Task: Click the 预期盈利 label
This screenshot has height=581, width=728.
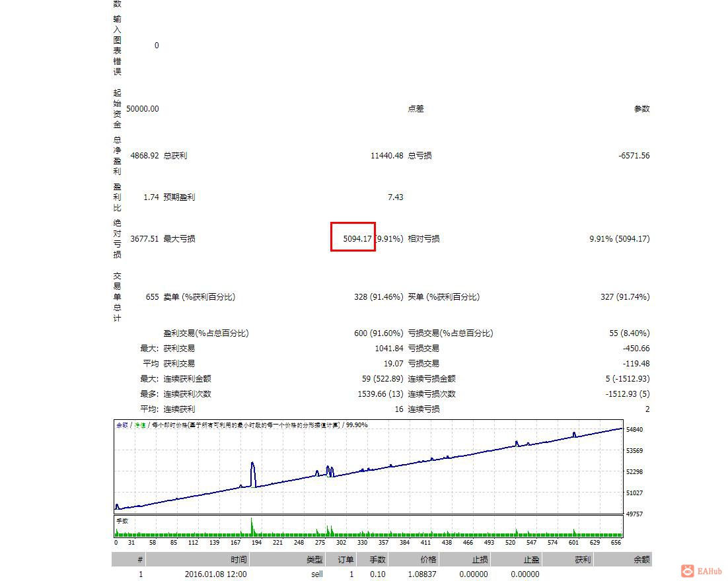Action: [x=179, y=197]
